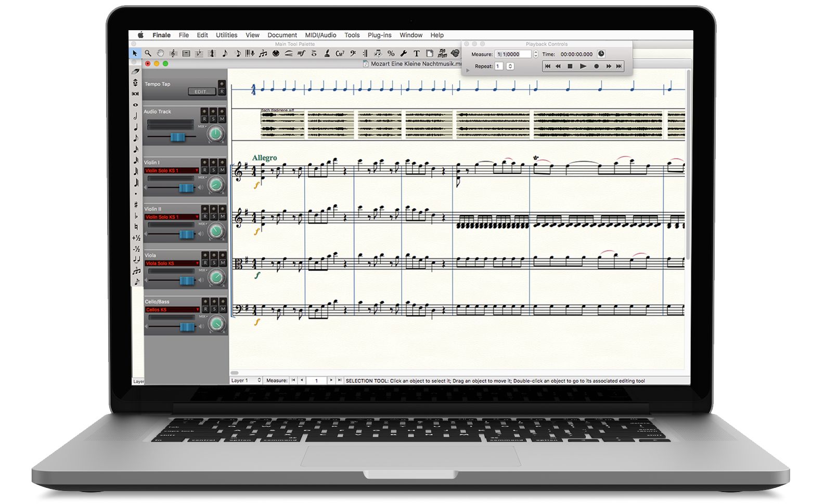The image size is (825, 504).
Task: Mute the Violin II track
Action: pos(223,216)
